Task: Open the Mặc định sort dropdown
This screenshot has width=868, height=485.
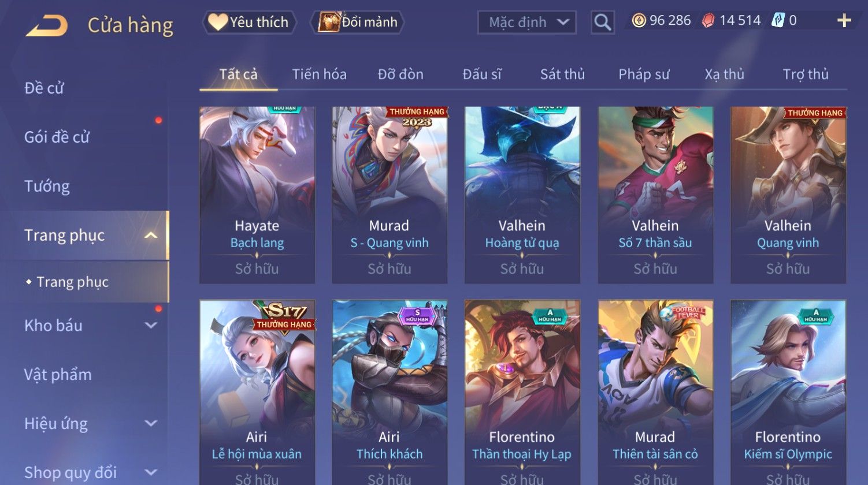Action: (x=527, y=23)
